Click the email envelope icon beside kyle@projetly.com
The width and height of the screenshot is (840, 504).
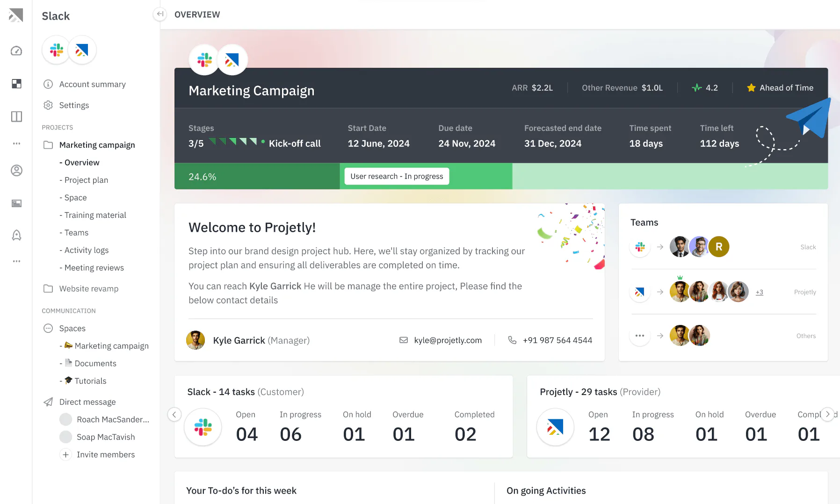[x=404, y=340]
